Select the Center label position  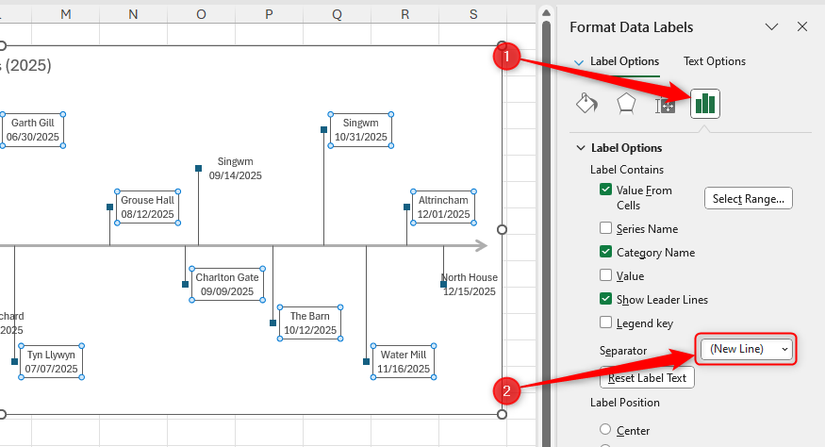[x=606, y=430]
